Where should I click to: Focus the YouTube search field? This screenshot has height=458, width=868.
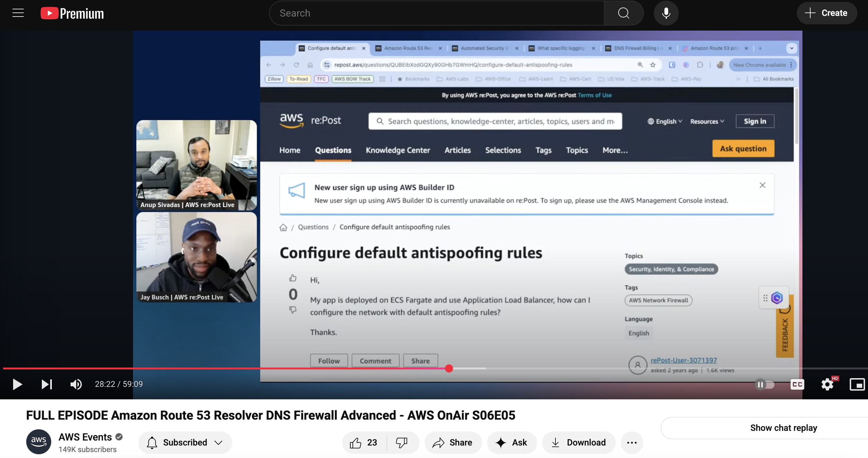tap(436, 13)
